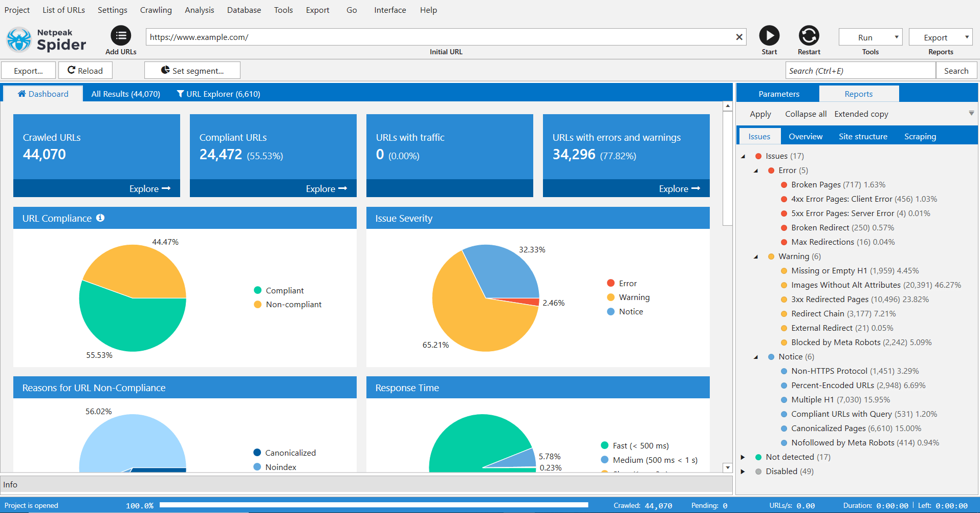Toggle the Canonicalized legend item

click(x=285, y=453)
